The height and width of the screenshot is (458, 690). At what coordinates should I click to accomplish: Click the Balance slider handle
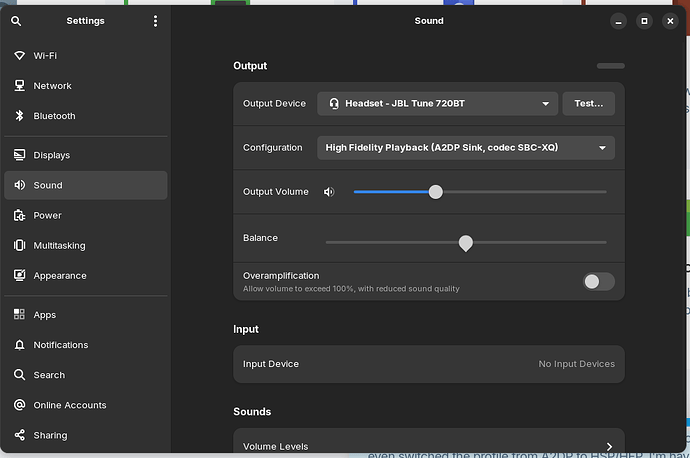coord(466,242)
